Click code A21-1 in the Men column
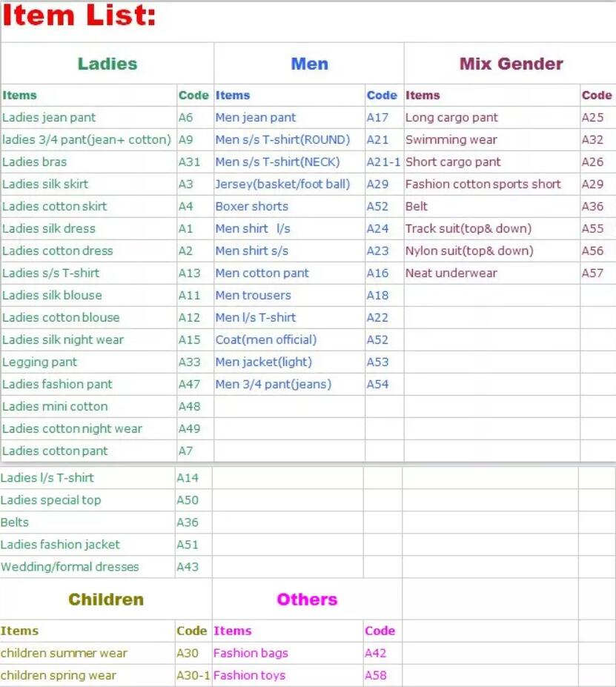 point(383,162)
